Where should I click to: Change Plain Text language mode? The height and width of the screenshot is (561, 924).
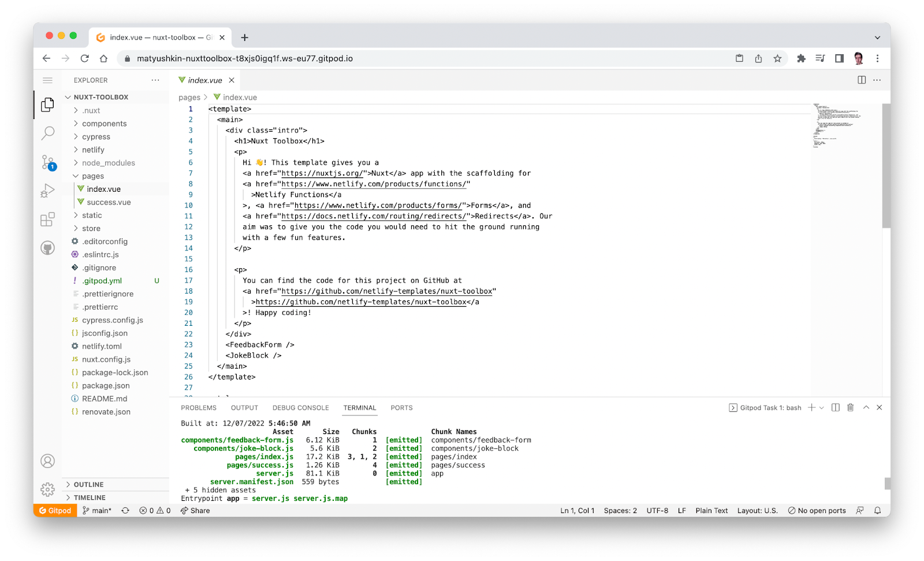(x=711, y=511)
